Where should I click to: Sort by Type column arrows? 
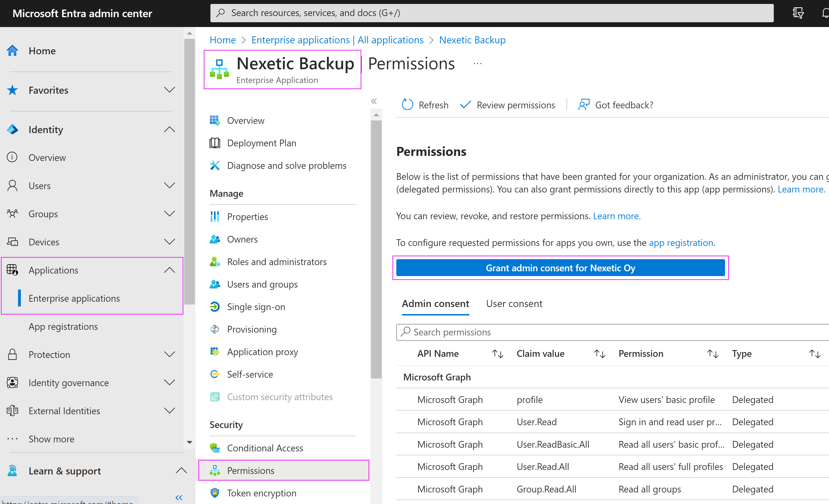815,354
